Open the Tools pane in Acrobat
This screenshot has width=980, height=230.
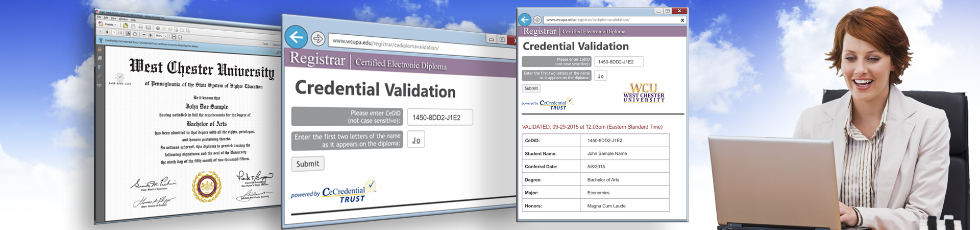pyautogui.click(x=265, y=44)
